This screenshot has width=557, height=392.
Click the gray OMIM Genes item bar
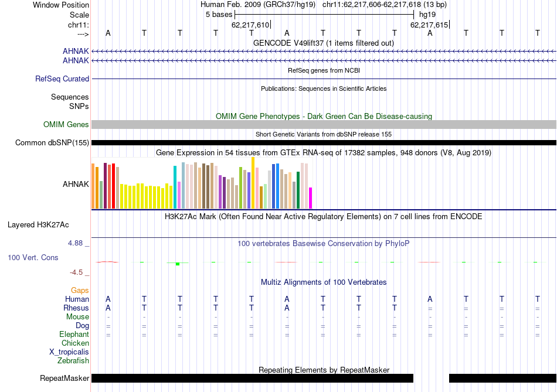(324, 124)
